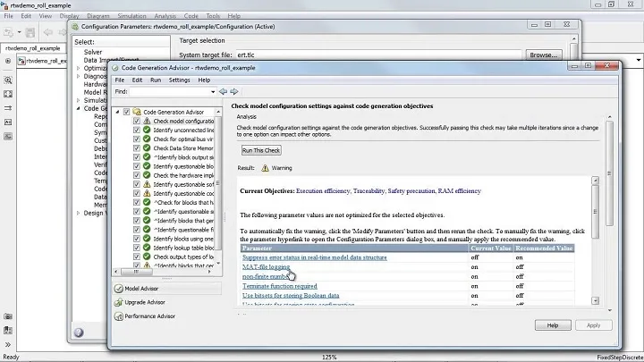Toggle checkbox for Check Data Store Memory row
Viewport: 644px width, 362px height.
136,147
